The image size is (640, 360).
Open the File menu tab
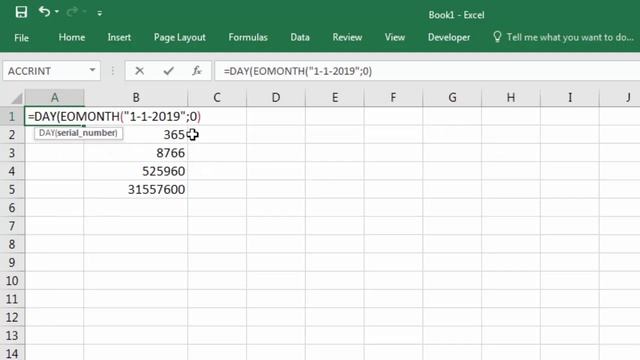(x=21, y=38)
